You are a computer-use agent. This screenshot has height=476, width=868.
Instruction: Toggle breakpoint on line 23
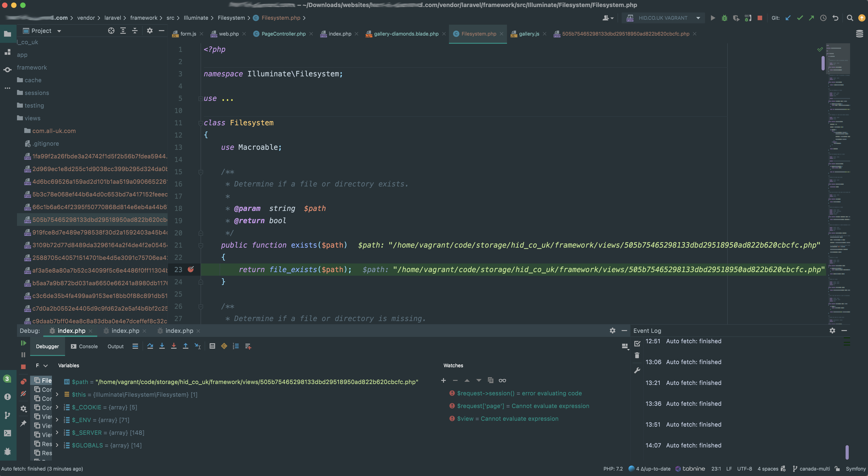pos(191,269)
